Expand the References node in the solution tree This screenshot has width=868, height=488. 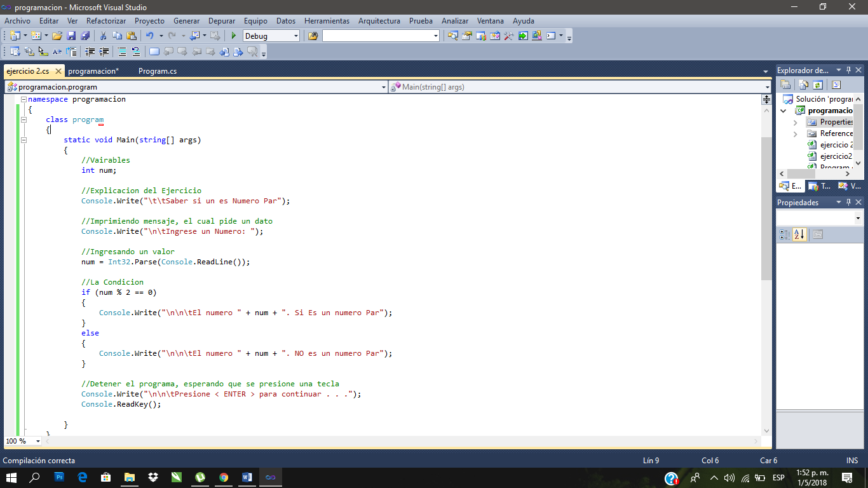[x=796, y=133]
